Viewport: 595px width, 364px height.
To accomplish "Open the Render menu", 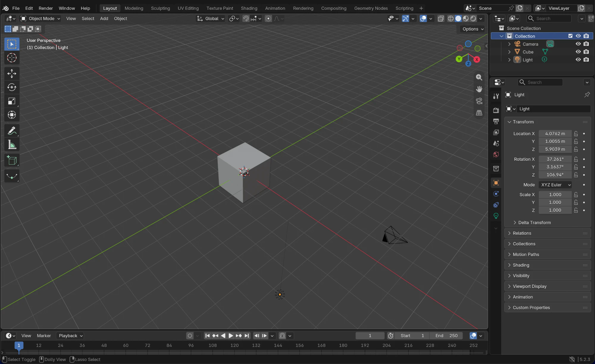I will tap(46, 8).
